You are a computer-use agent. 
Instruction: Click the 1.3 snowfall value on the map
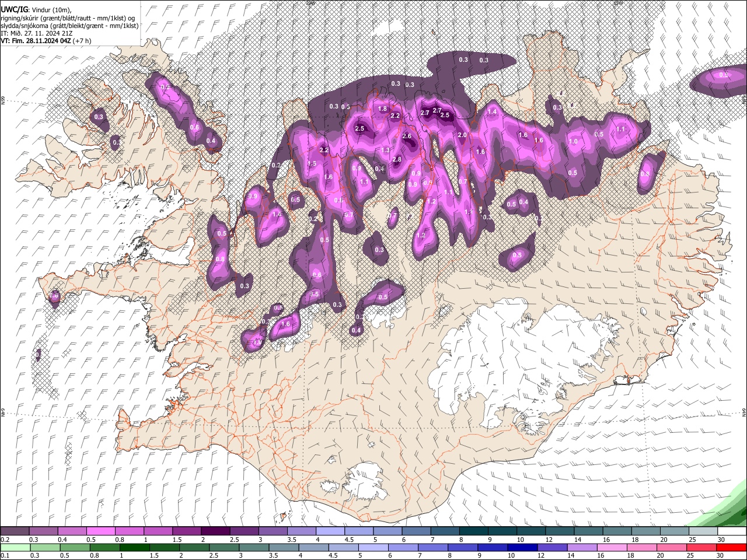[x=385, y=150]
